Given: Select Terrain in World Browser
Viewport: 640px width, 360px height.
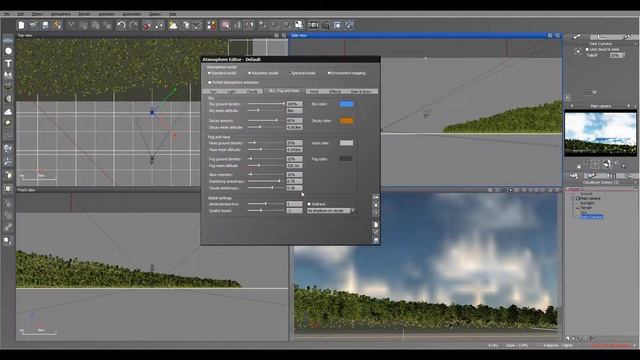Looking at the screenshot, I should 586,207.
